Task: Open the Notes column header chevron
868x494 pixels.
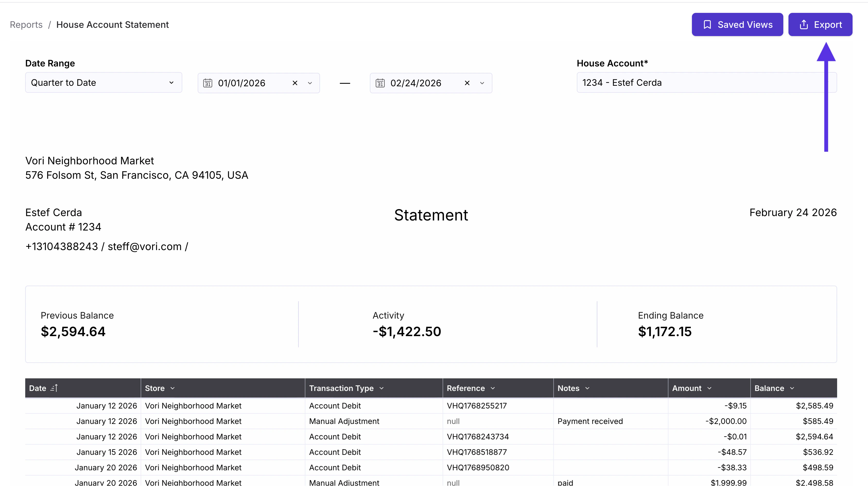Action: pos(587,388)
